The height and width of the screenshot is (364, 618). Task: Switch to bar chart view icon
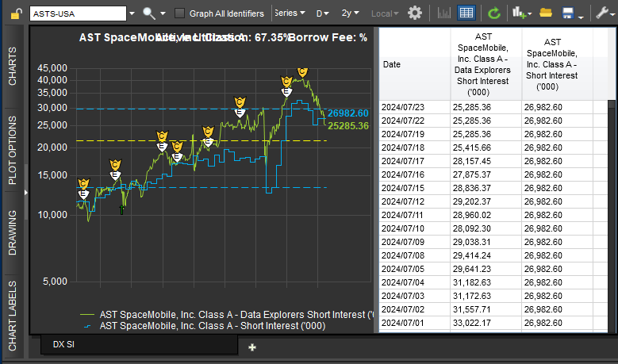coord(444,13)
